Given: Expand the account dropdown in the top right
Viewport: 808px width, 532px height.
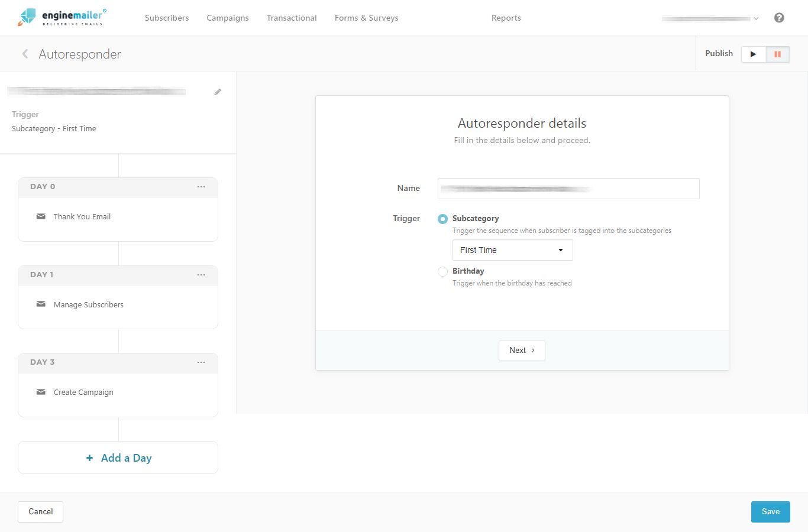Looking at the screenshot, I should point(756,18).
